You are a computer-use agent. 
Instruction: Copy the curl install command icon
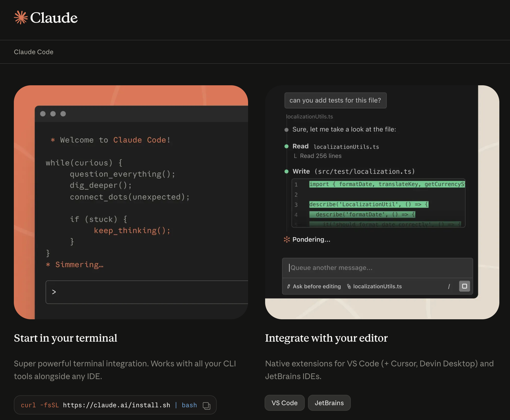coord(207,406)
